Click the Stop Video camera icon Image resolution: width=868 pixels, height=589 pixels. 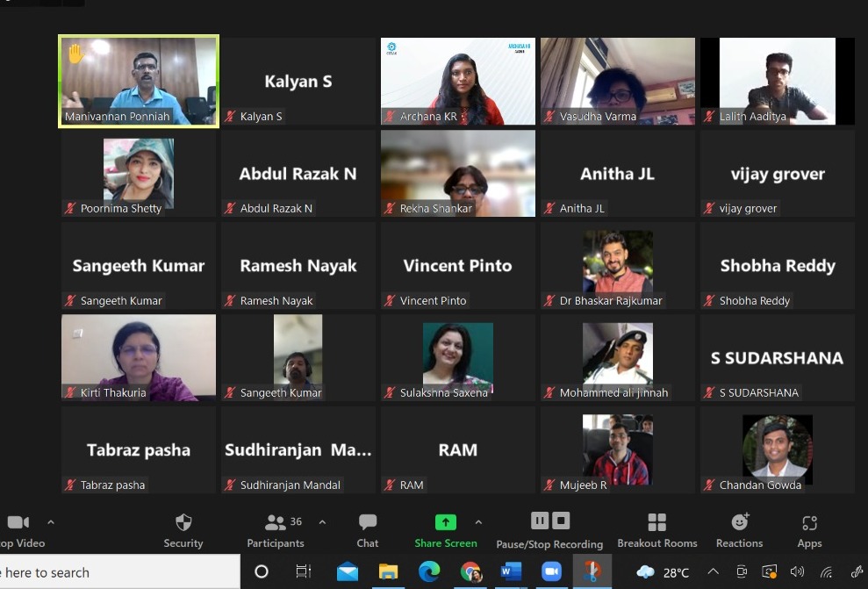(18, 522)
